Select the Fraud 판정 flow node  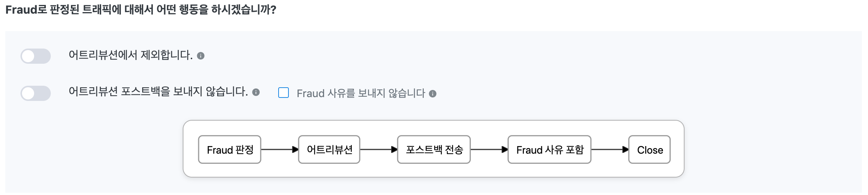[230, 150]
